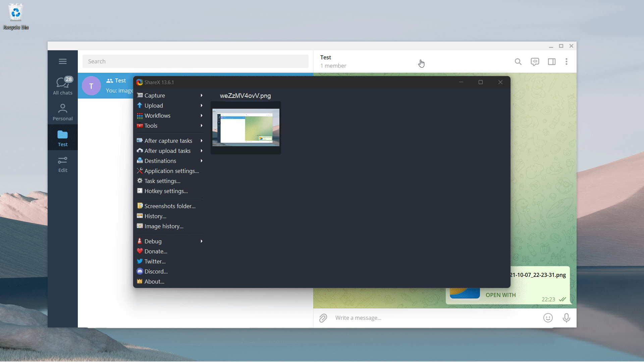Click the attach file paperclip icon
Screen dimensions: 644x362
323,318
